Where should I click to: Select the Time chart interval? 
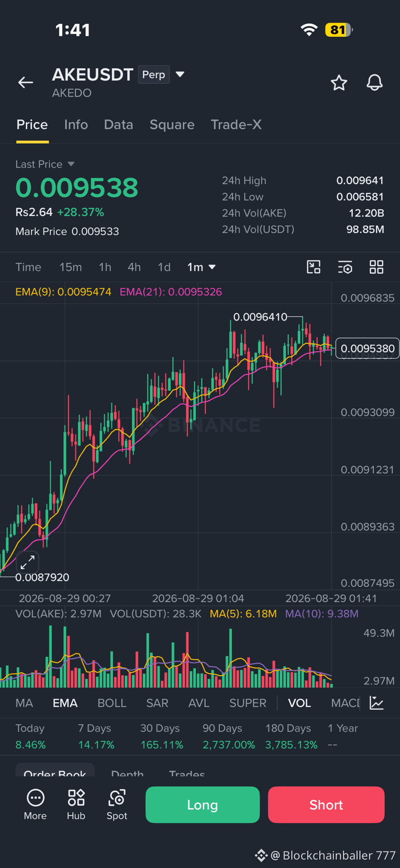pos(29,267)
